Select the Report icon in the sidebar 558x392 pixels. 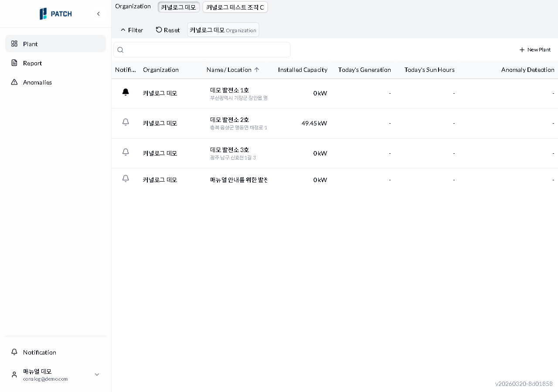pos(14,63)
